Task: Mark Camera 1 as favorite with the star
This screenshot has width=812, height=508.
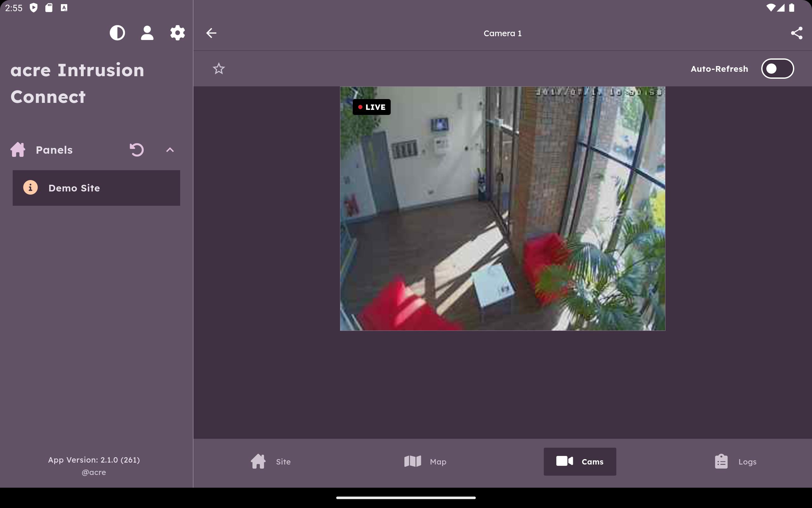Action: point(219,69)
